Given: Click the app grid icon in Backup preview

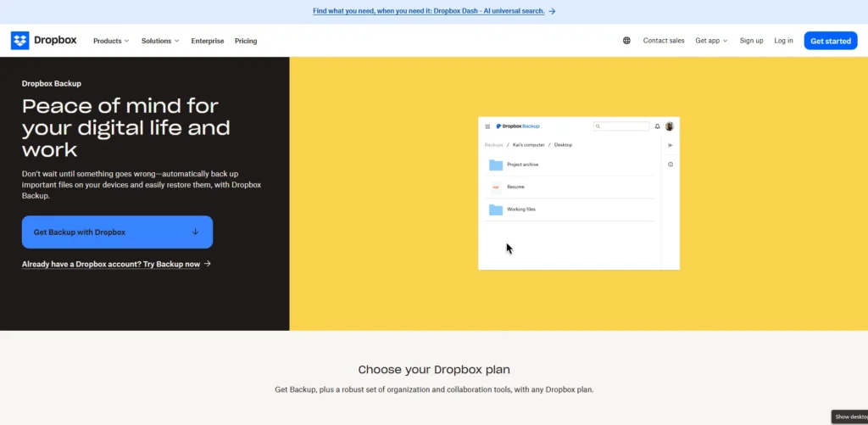Looking at the screenshot, I should [x=487, y=126].
